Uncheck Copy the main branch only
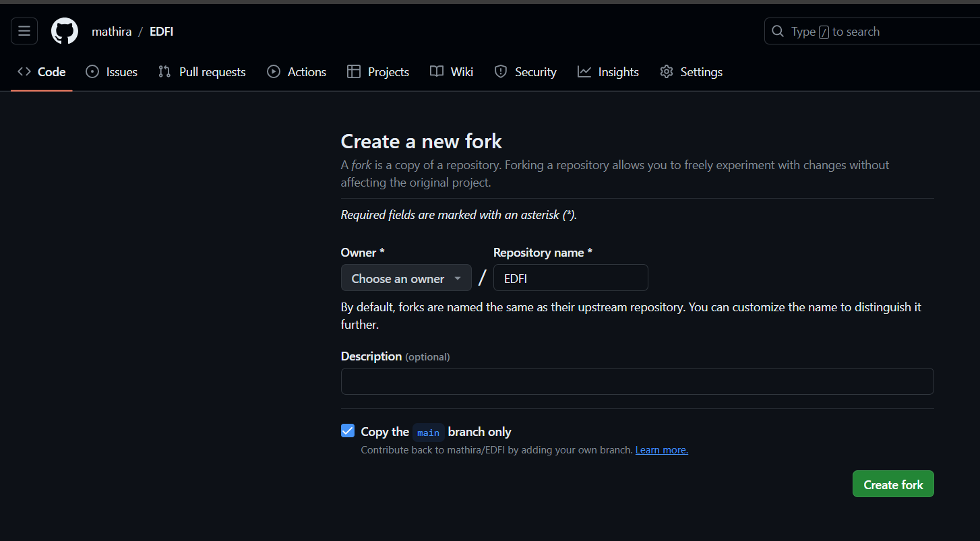Viewport: 980px width, 541px height. point(348,431)
